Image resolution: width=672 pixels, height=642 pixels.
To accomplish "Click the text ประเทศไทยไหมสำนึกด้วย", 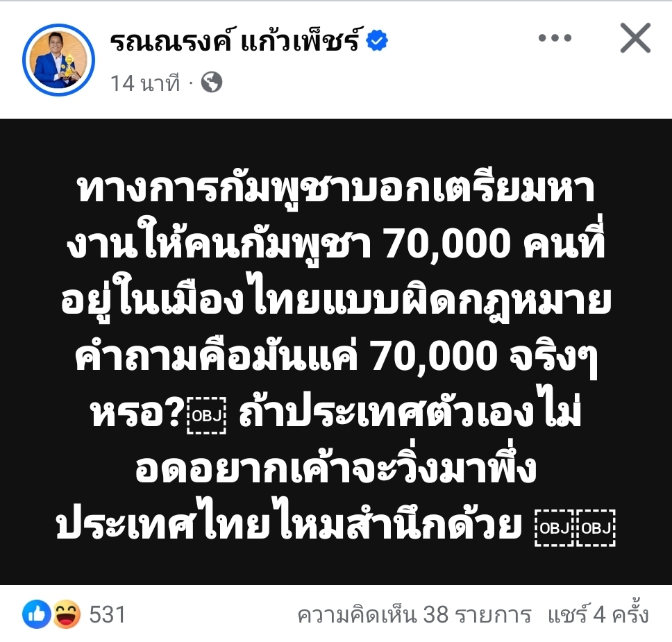I will click(x=289, y=525).
